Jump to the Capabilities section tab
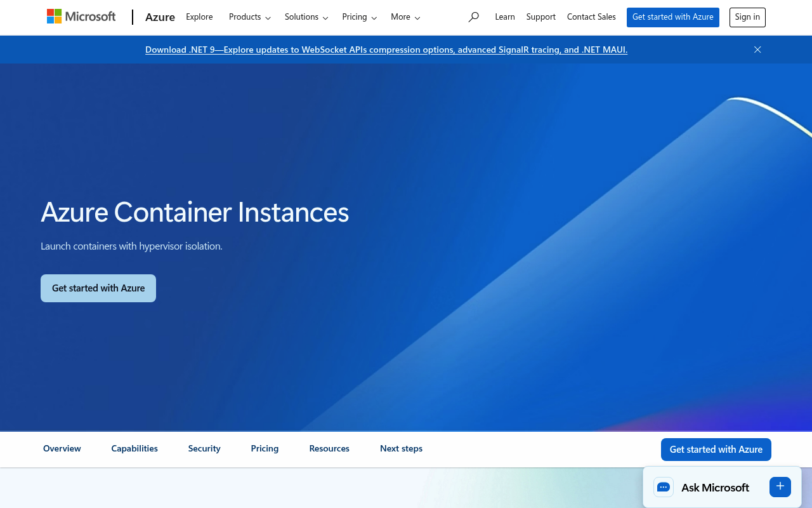812x508 pixels. coord(134,448)
